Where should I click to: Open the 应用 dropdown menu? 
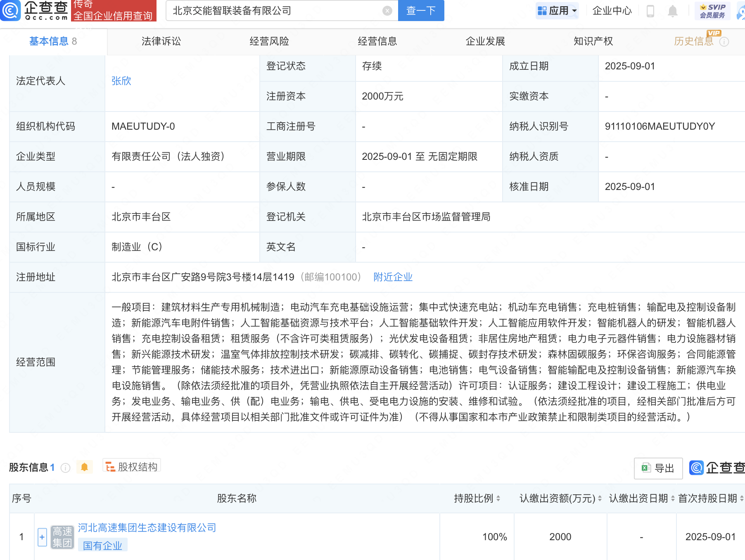(557, 11)
